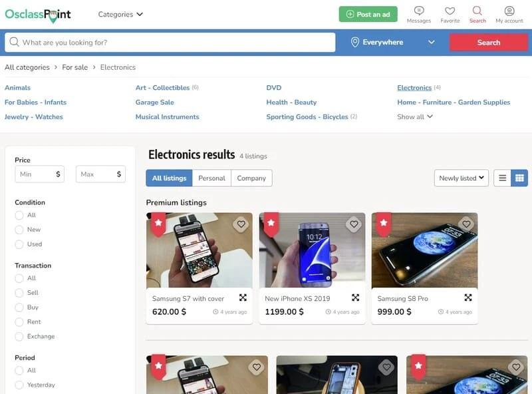The width and height of the screenshot is (532, 394).
Task: Switch to list view layout
Action: point(503,178)
